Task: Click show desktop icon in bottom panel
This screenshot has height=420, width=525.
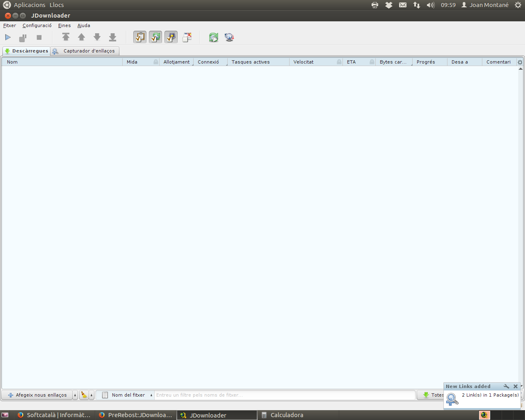Action: [x=5, y=415]
